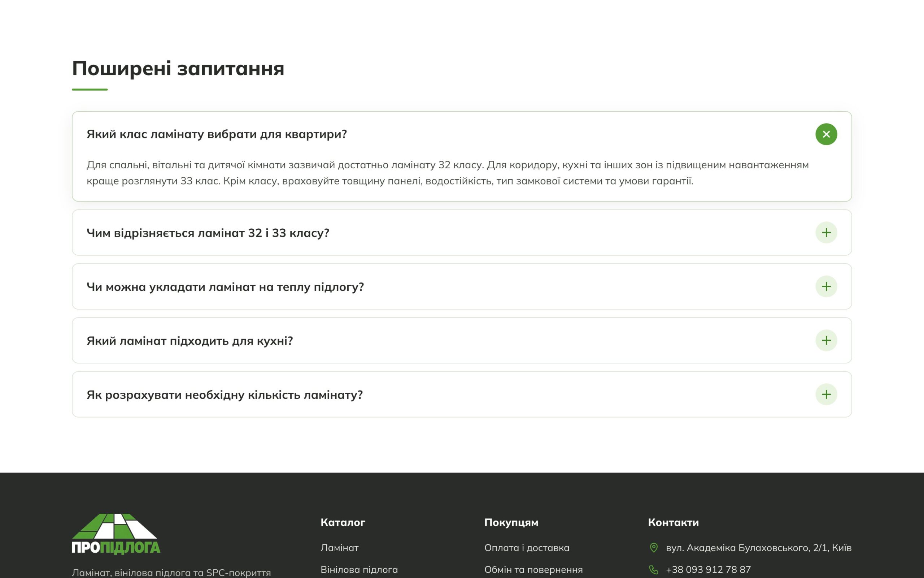This screenshot has width=924, height=578.
Task: Call the number +38 093 912 78 87
Action: pos(708,570)
